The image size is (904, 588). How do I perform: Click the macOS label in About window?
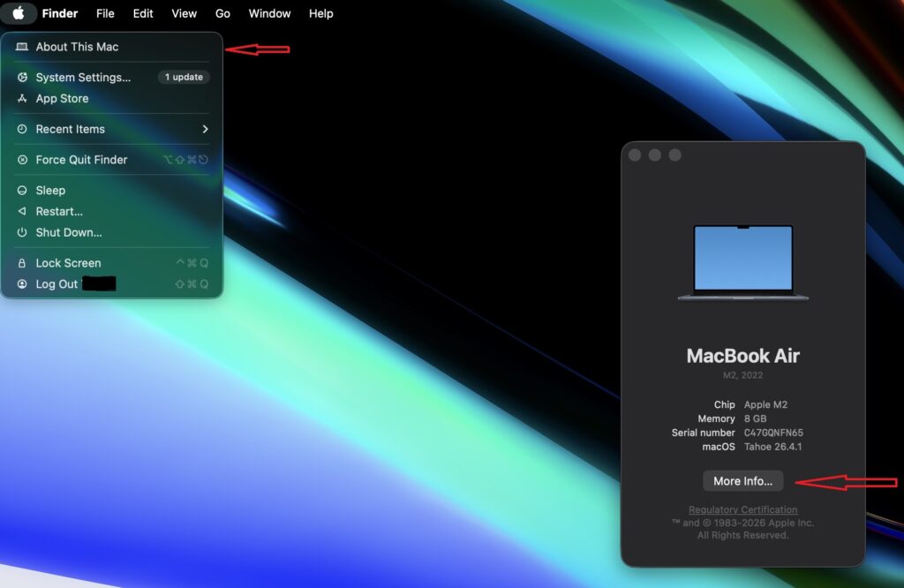(719, 447)
